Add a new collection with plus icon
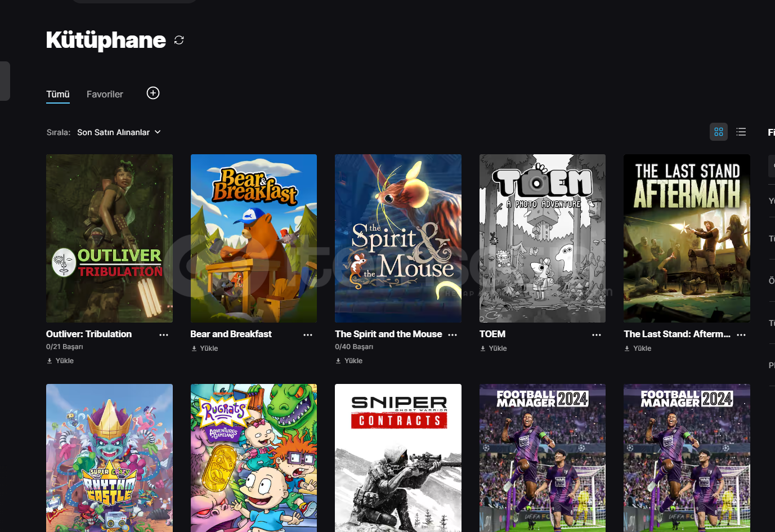Screen dimensions: 775x532 click(x=153, y=93)
